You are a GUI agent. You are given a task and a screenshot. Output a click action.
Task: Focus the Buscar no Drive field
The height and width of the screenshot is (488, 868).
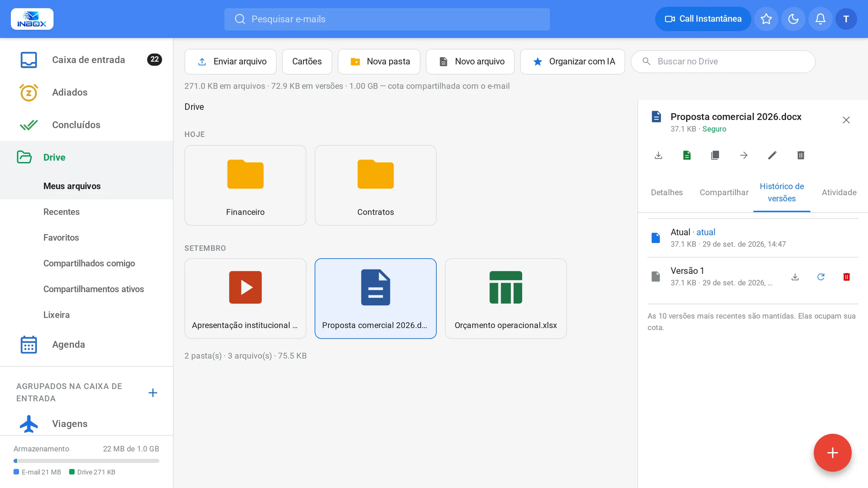723,61
